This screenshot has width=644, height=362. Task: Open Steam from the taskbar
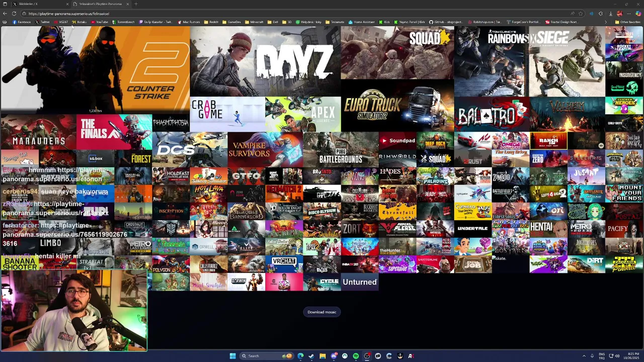311,356
